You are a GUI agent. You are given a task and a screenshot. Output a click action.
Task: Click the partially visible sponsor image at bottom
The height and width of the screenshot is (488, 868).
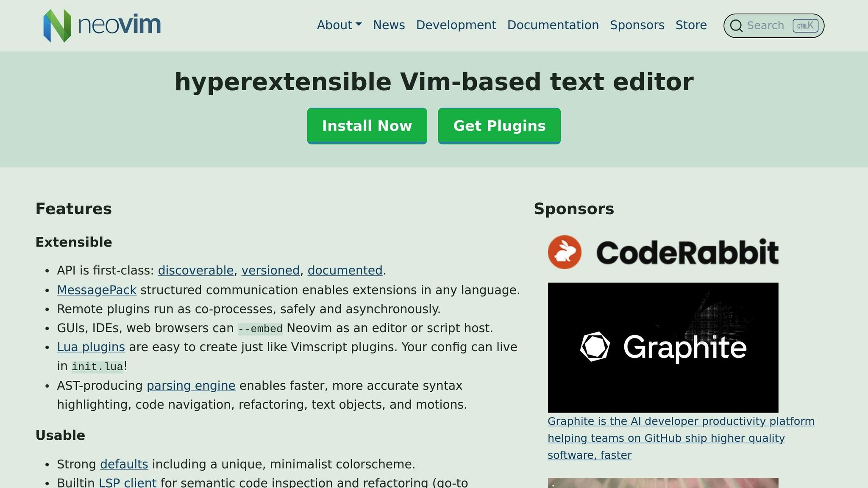tap(663, 483)
